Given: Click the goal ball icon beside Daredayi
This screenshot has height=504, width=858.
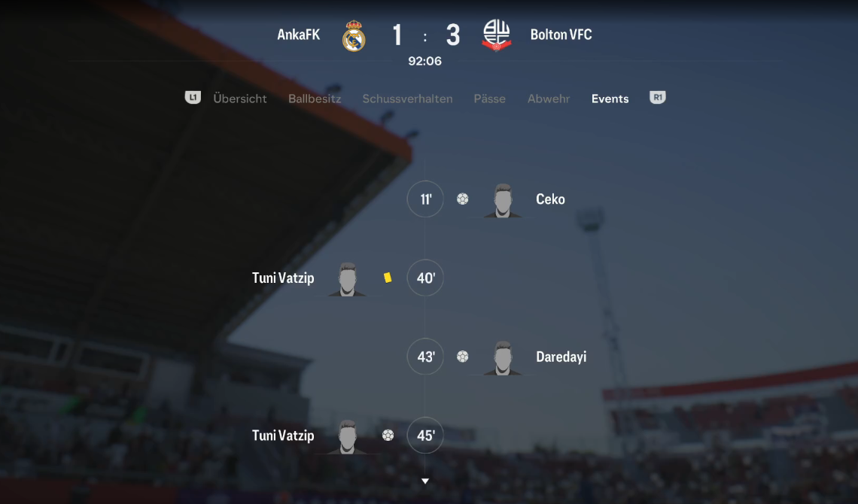Looking at the screenshot, I should pyautogui.click(x=462, y=357).
